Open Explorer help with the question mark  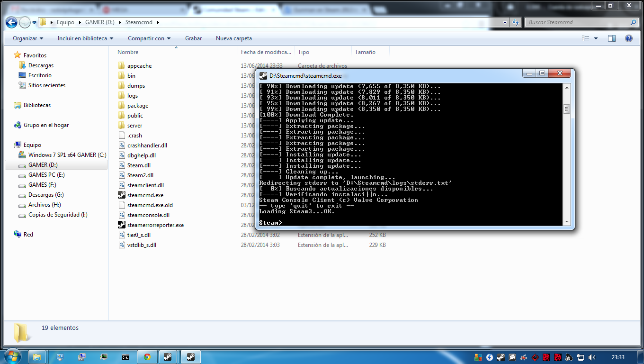point(629,38)
